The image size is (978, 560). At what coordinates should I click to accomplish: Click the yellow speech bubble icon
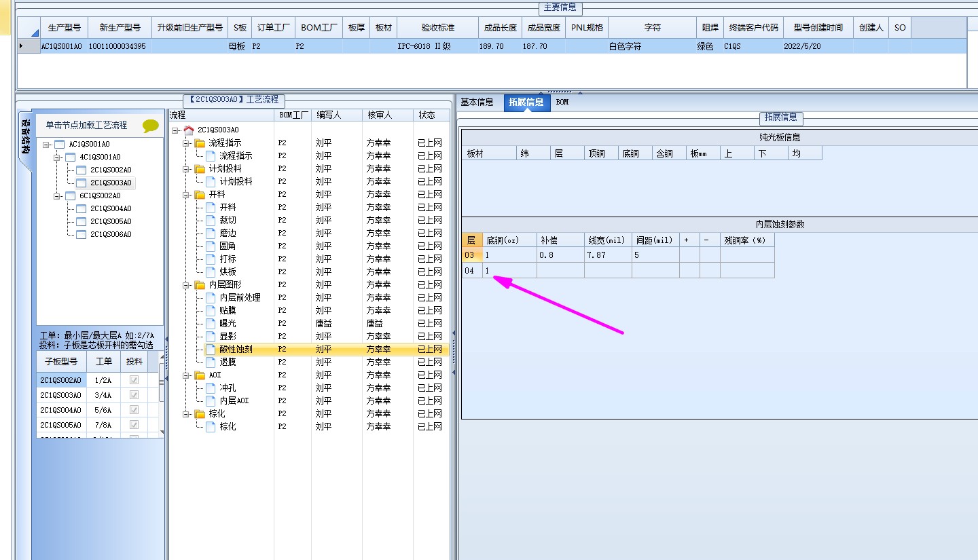tap(150, 126)
